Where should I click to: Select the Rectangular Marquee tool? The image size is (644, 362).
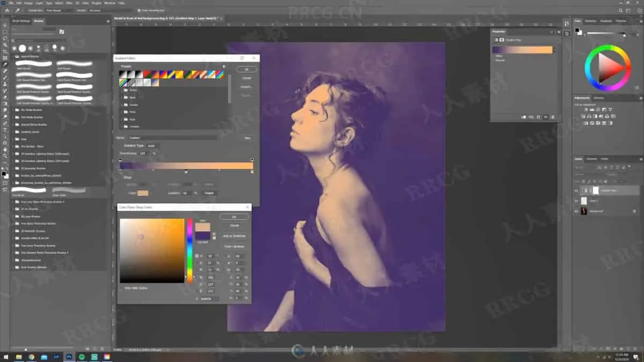5,32
